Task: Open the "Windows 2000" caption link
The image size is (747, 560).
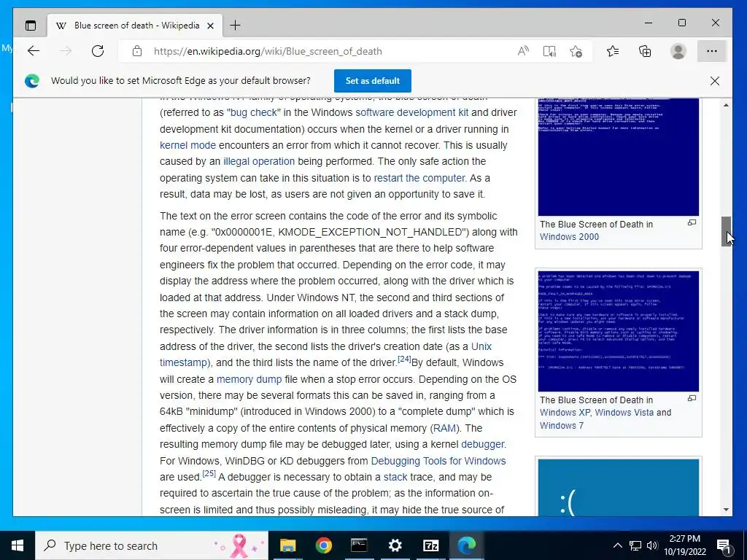Action: click(x=569, y=237)
